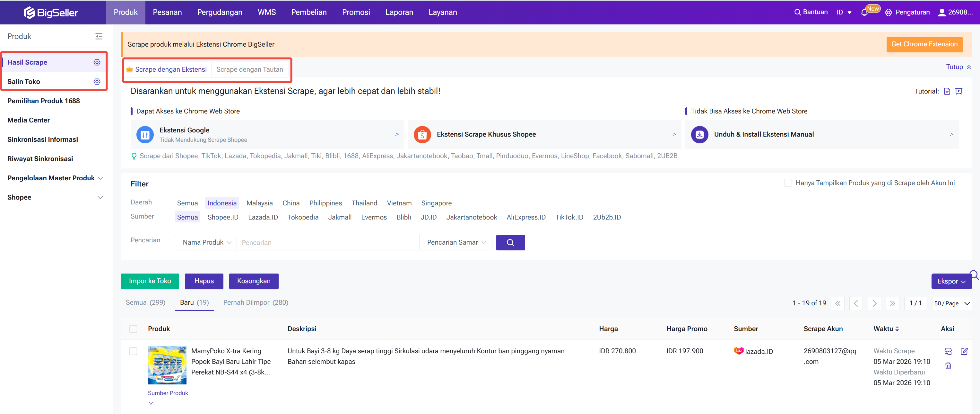Viewport: 980px width, 414px height.
Task: Open the tutorial video icon
Action: pyautogui.click(x=959, y=91)
